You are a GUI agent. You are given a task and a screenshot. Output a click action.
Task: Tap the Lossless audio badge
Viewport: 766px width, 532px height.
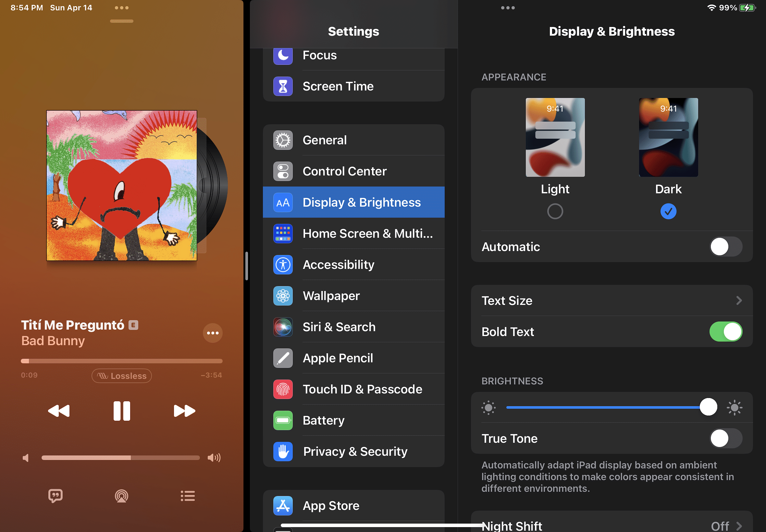(x=121, y=376)
